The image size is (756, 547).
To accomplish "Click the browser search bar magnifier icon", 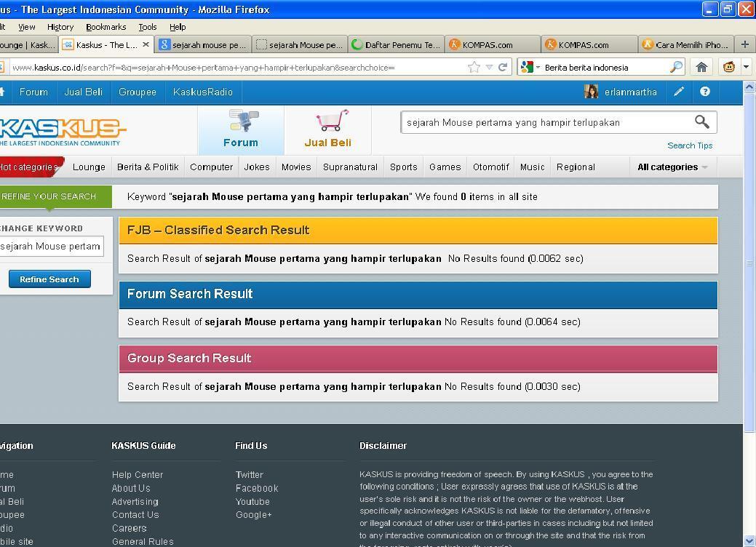I will (677, 67).
